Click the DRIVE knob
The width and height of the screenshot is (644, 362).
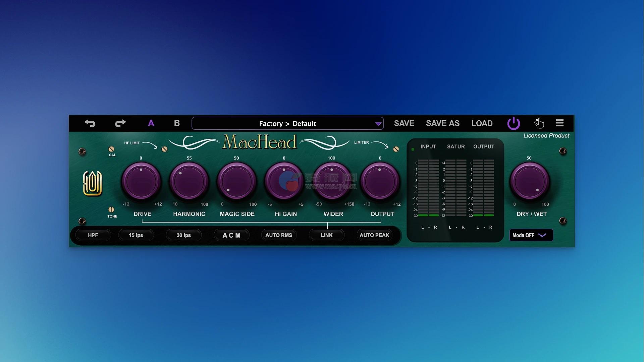[x=141, y=182]
